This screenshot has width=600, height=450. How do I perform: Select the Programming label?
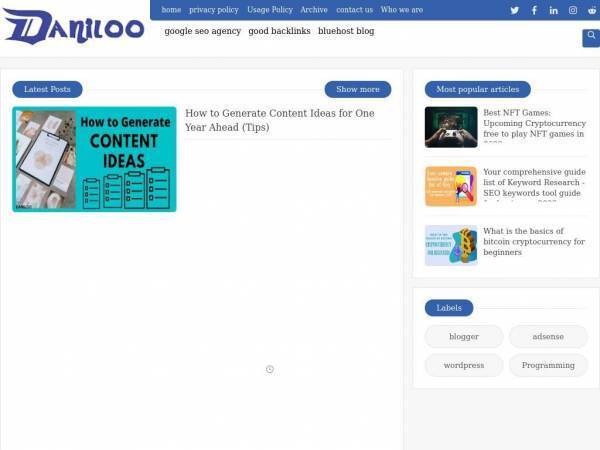(x=548, y=365)
